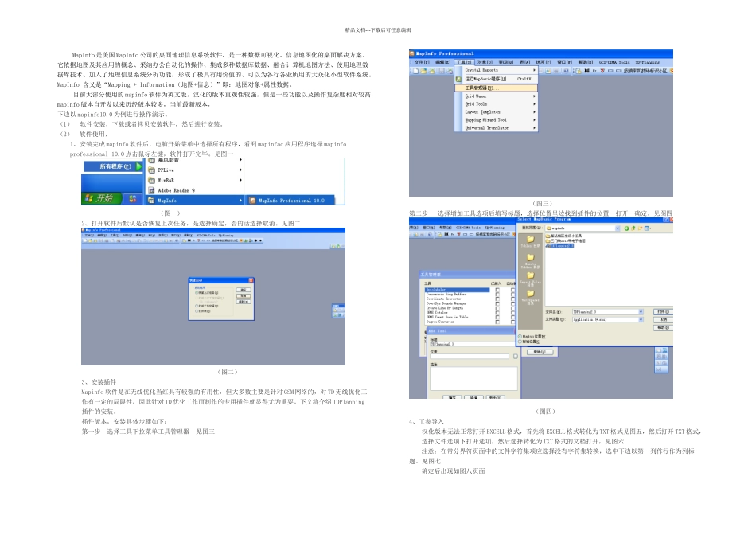Open View Menu dropdown in file dialog
Image resolution: width=756 pixels, height=535 pixels.
tap(648, 228)
